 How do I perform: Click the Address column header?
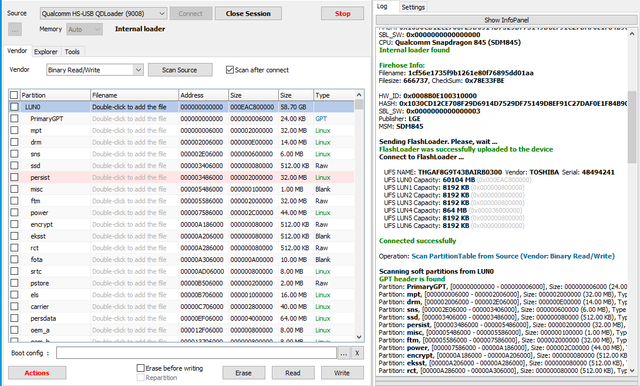coord(203,95)
